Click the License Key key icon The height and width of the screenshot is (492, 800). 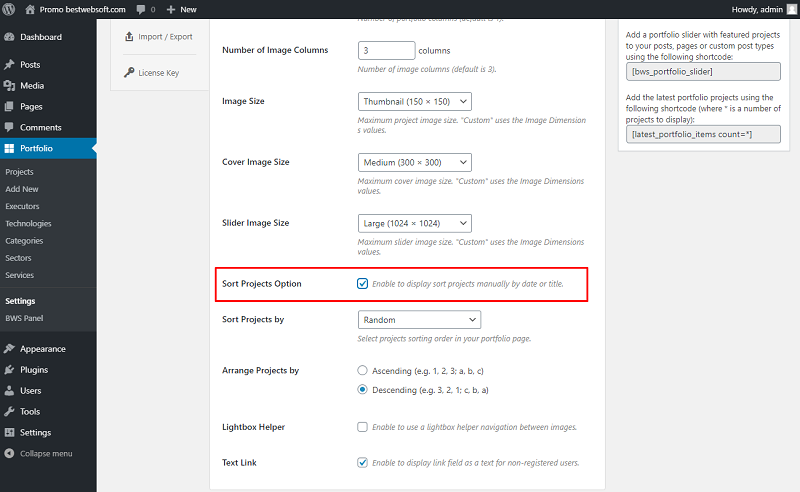point(129,72)
